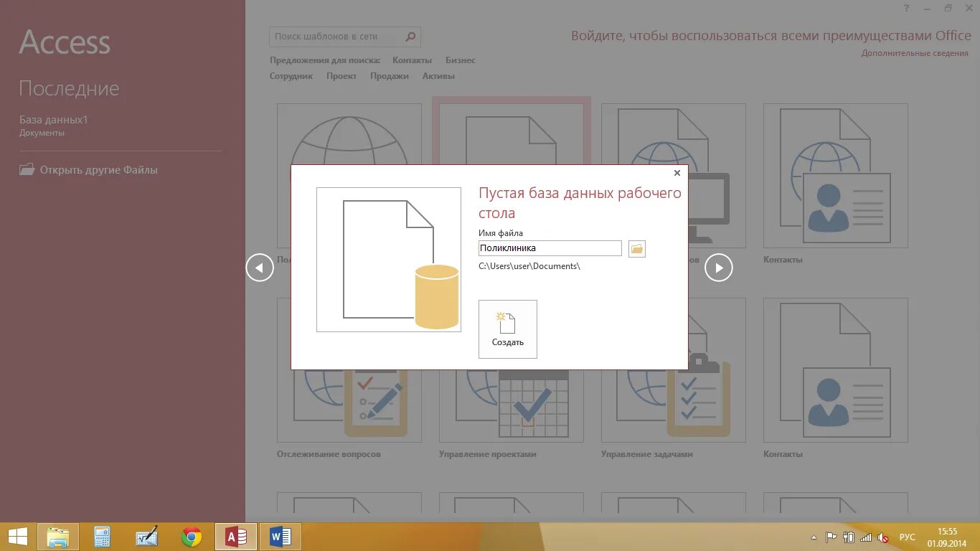980x551 pixels.
Task: Open the Контакты desktop template in the second row
Action: [836, 370]
